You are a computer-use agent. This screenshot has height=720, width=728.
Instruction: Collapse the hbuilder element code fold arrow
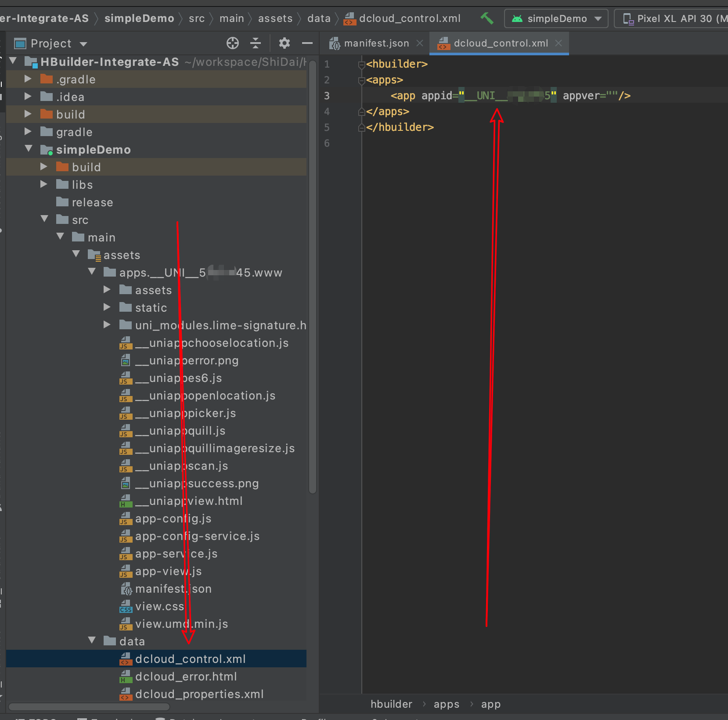click(361, 64)
